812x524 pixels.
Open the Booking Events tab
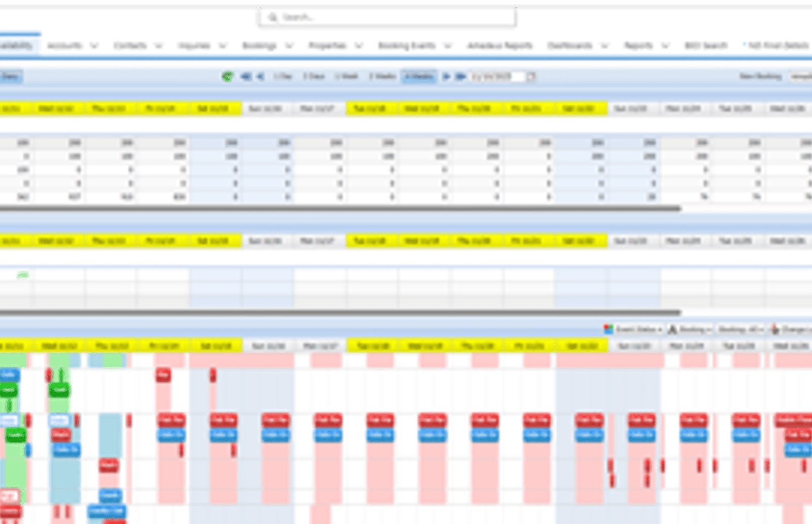(407, 45)
